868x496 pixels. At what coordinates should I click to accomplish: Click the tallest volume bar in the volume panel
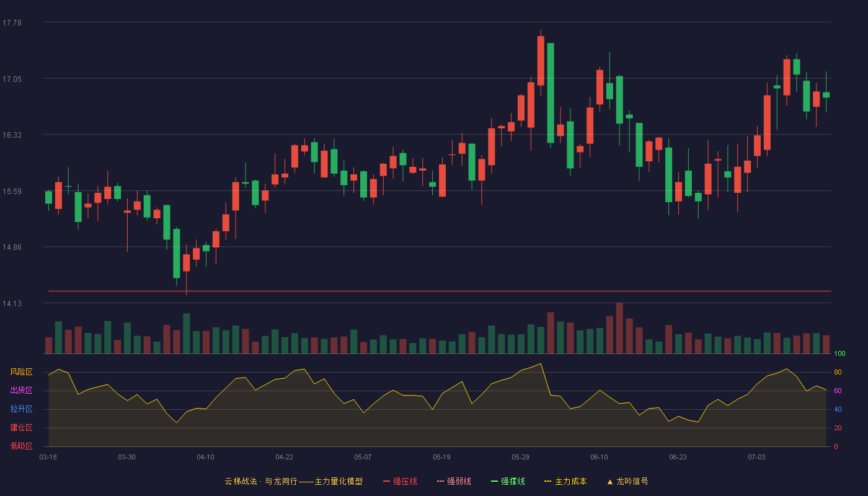[x=619, y=328]
